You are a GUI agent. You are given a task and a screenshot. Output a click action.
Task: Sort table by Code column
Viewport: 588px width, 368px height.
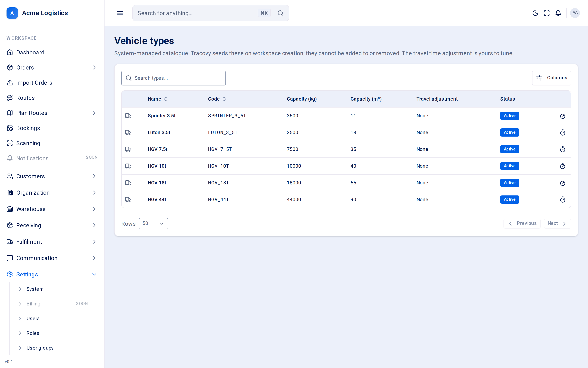pos(217,99)
